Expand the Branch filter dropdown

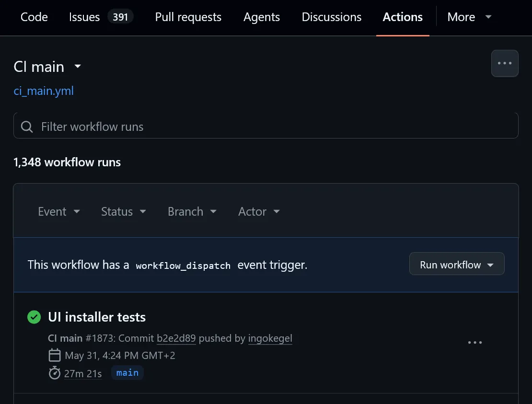click(192, 211)
